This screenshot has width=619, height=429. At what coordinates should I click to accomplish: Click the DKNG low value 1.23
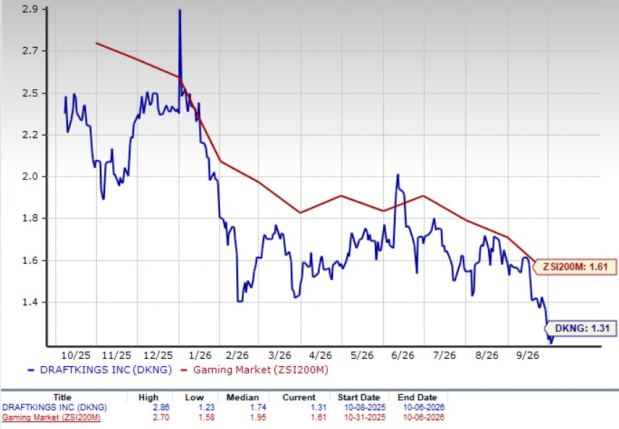(x=209, y=407)
